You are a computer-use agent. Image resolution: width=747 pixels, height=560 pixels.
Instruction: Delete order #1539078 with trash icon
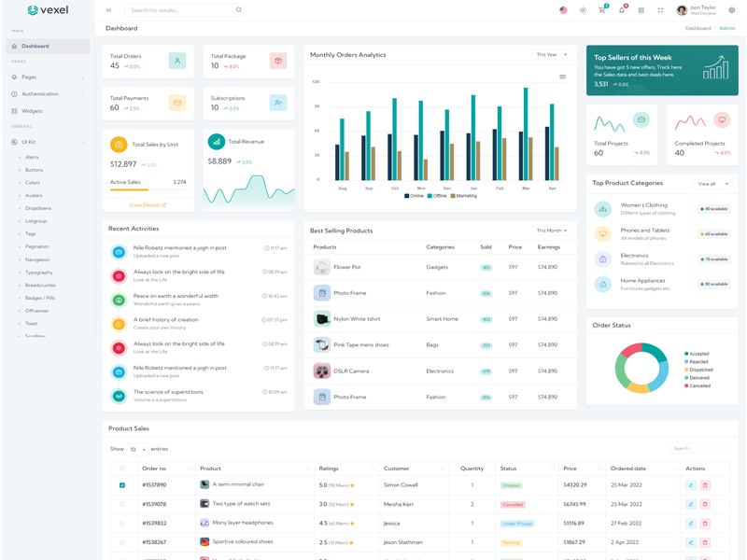pos(705,504)
